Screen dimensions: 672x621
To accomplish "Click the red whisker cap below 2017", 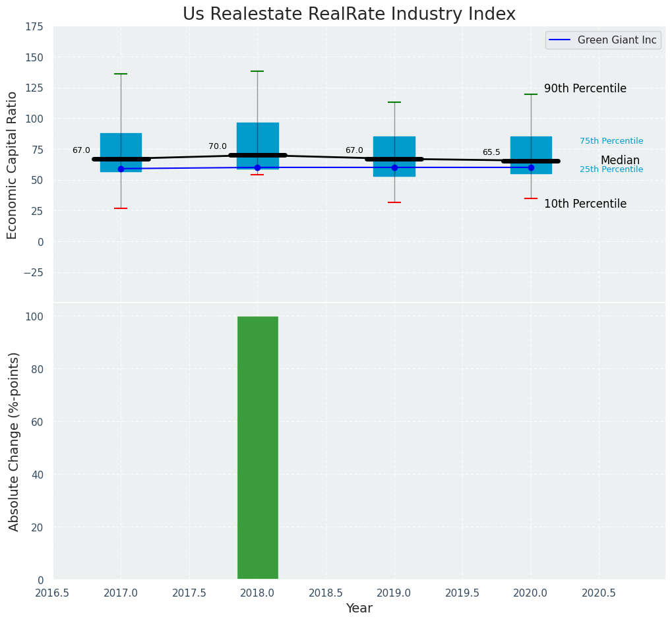I will [x=121, y=208].
